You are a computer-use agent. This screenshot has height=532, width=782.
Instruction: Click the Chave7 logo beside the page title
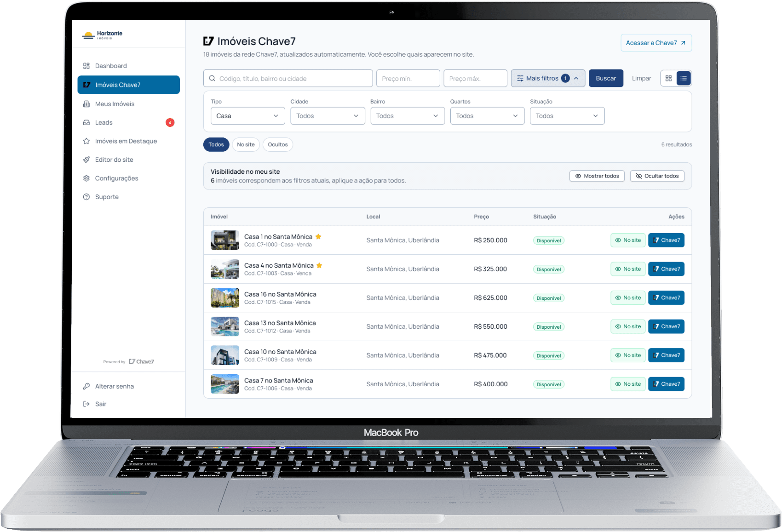208,41
